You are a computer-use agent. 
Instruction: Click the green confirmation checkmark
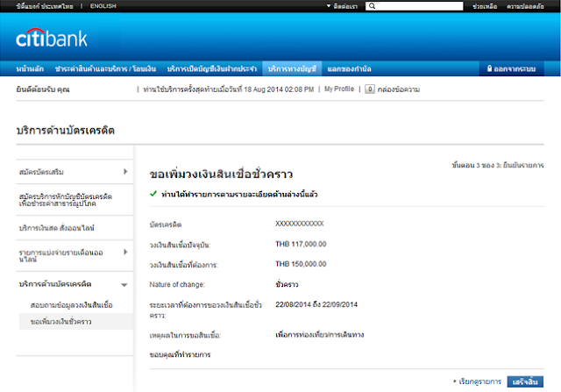coord(153,194)
